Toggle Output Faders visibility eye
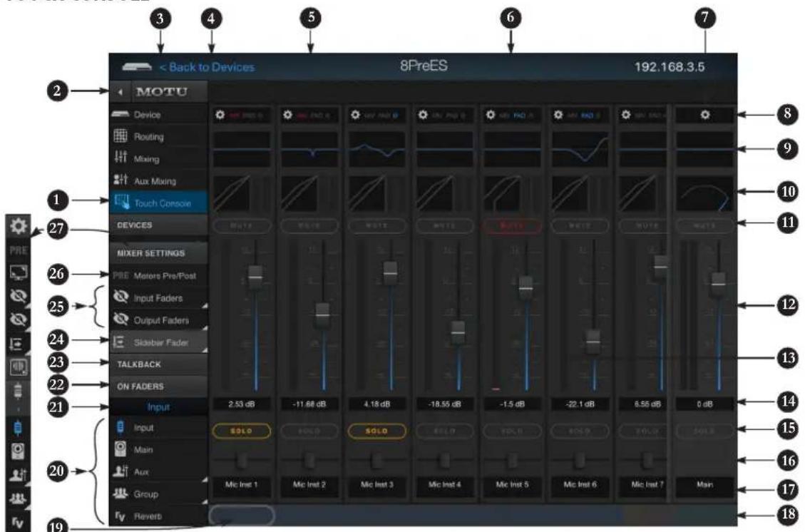 121,319
